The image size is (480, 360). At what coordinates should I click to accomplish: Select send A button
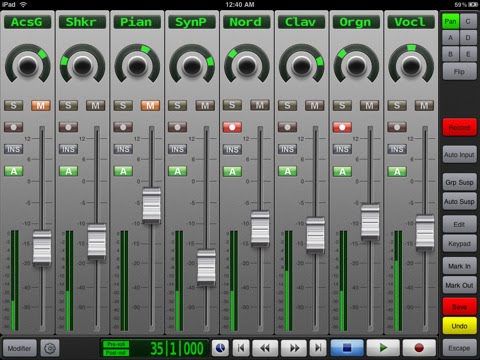pyautogui.click(x=450, y=38)
